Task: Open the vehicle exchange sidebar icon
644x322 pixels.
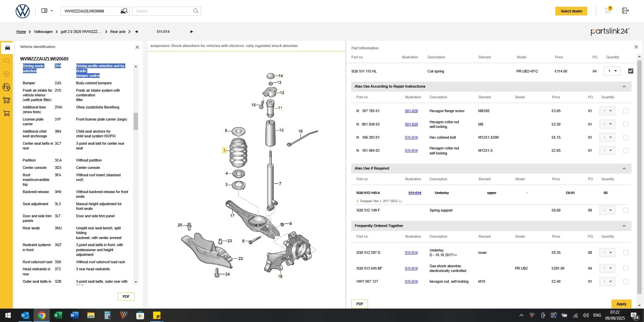Action: 6,87
